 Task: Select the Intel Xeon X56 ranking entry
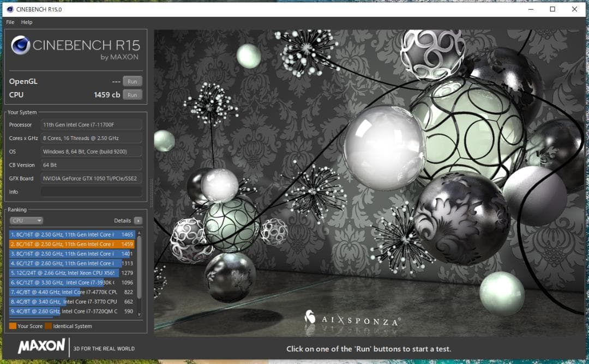[71, 272]
